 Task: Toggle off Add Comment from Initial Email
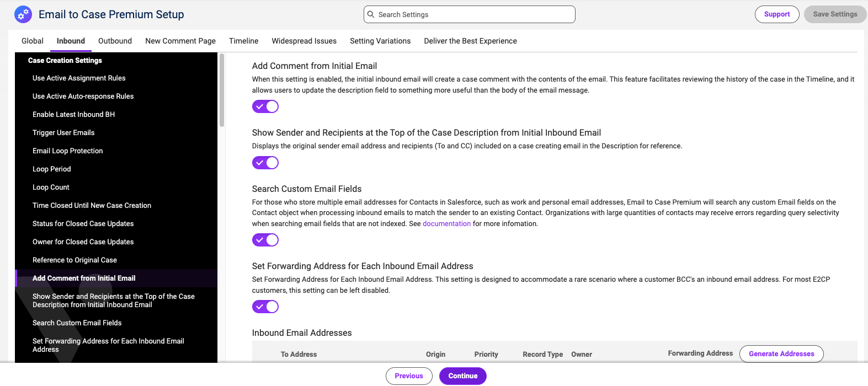click(x=265, y=106)
